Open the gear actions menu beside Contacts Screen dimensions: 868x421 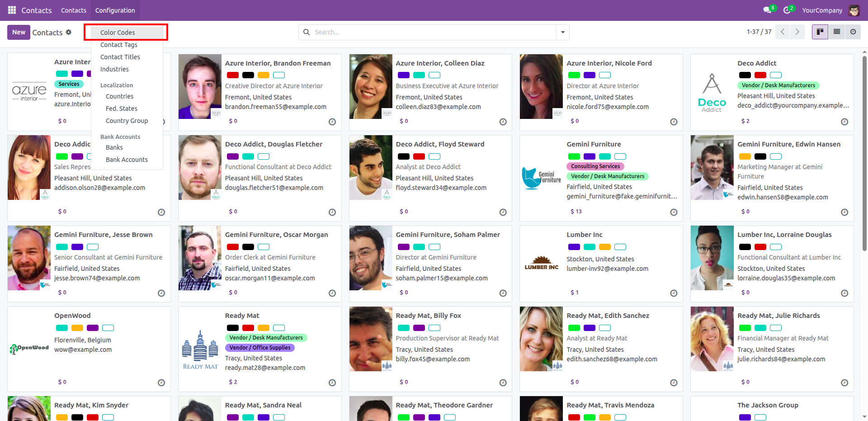(x=69, y=32)
